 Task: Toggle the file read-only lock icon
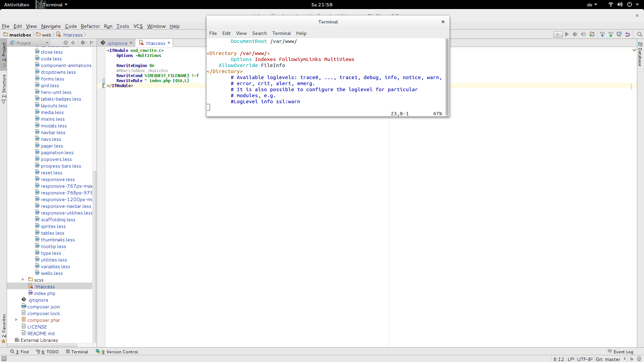point(632,359)
